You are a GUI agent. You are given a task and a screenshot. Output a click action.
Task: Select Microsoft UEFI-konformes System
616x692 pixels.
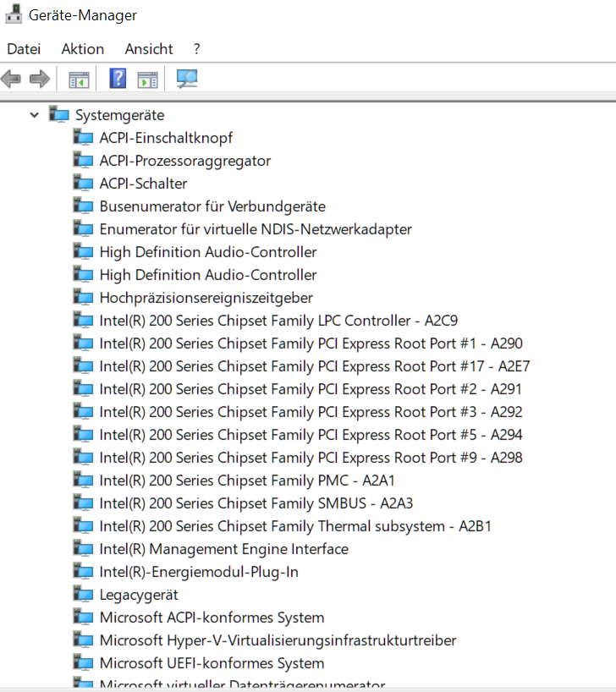212,664
